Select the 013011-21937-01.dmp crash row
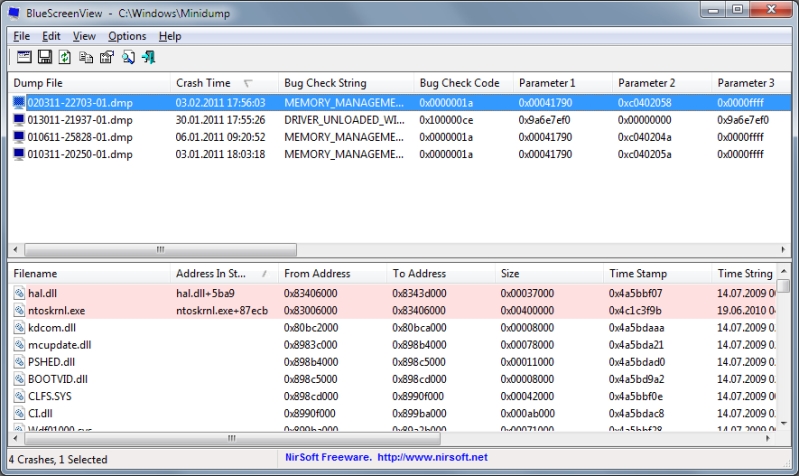Viewport: 799px width, 476px height. point(400,120)
